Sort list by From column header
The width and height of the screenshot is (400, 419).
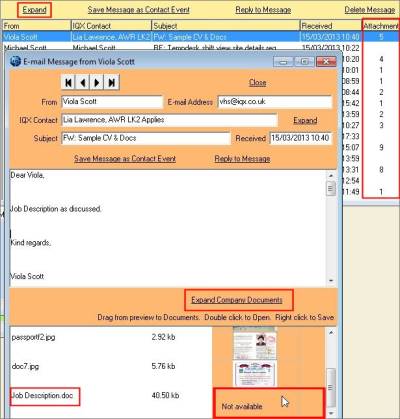(37, 26)
